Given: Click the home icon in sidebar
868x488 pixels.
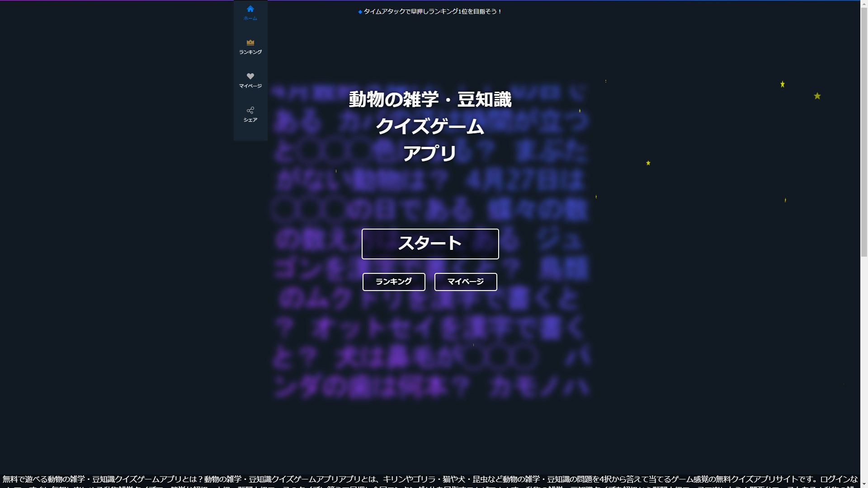Looking at the screenshot, I should point(250,9).
